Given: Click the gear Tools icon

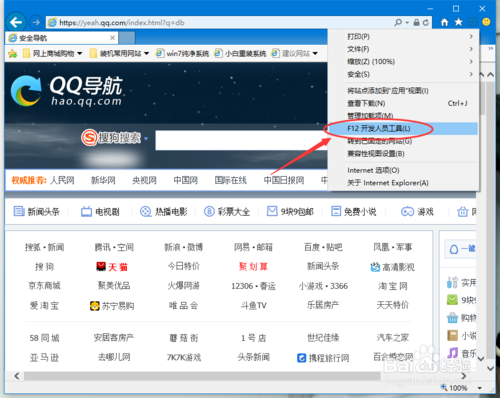Looking at the screenshot, I should pos(473,22).
